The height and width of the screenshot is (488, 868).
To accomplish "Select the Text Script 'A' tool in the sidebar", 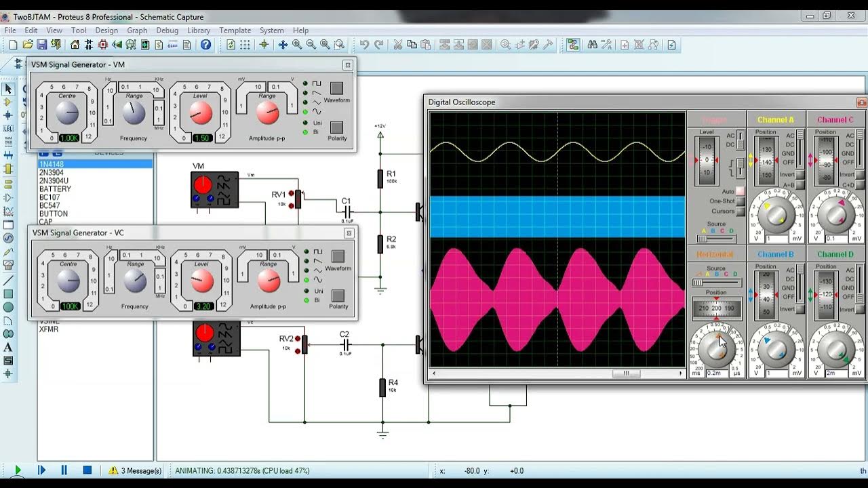I will [8, 347].
